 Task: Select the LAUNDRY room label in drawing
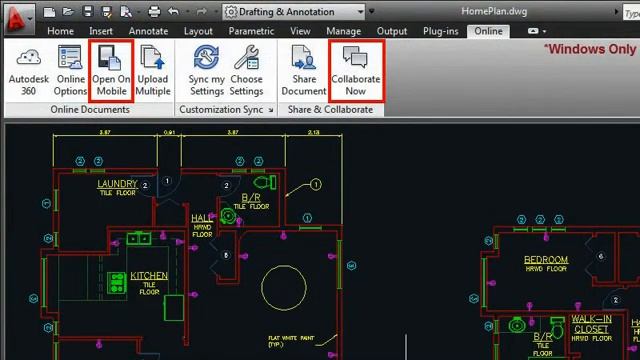[x=117, y=184]
